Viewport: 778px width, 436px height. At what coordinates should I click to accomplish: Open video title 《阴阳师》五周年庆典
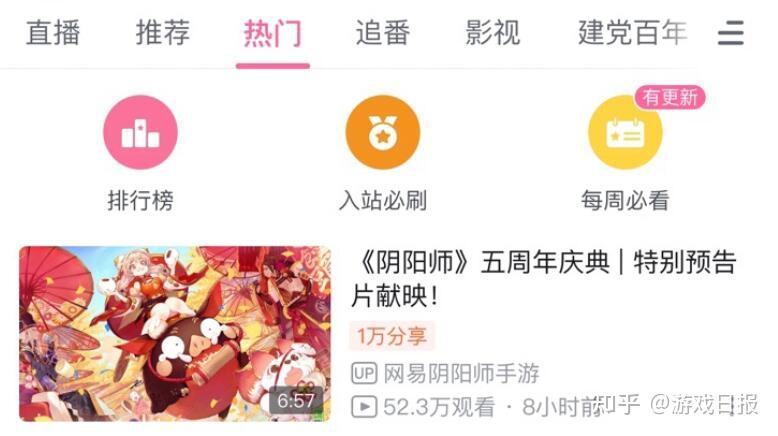pos(544,279)
